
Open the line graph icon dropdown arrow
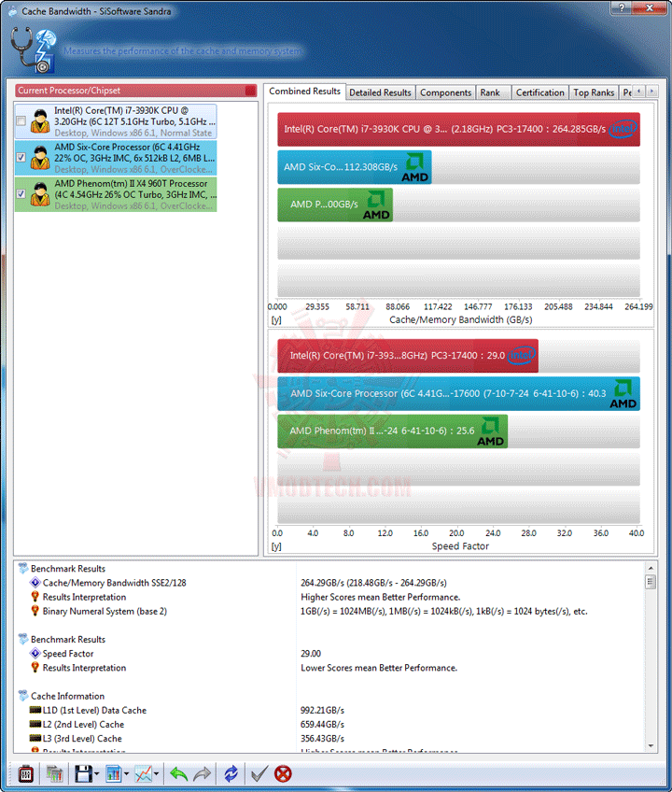[156, 774]
